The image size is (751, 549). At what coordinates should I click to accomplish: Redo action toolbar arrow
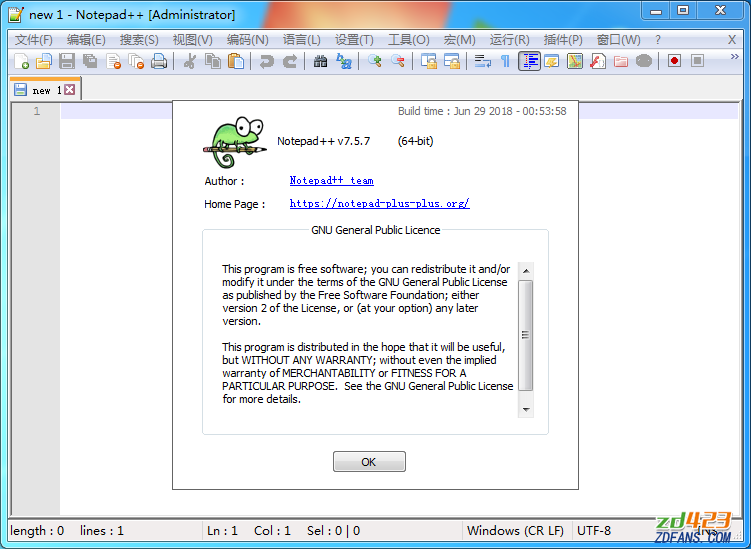[290, 61]
